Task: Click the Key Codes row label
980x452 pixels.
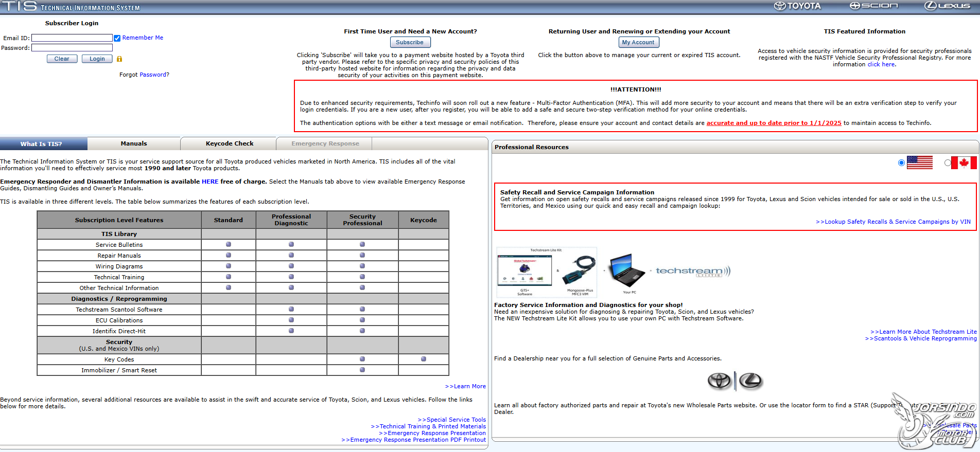Action: 119,360
